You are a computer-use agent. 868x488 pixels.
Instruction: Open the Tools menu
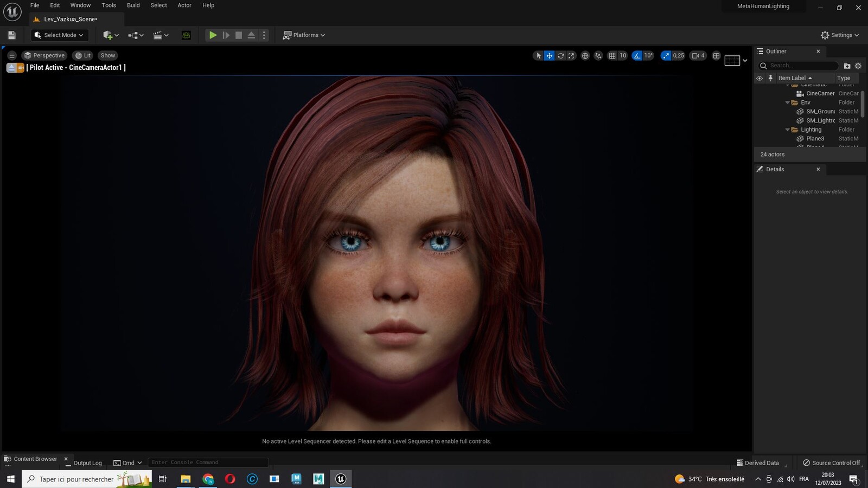[x=108, y=5]
